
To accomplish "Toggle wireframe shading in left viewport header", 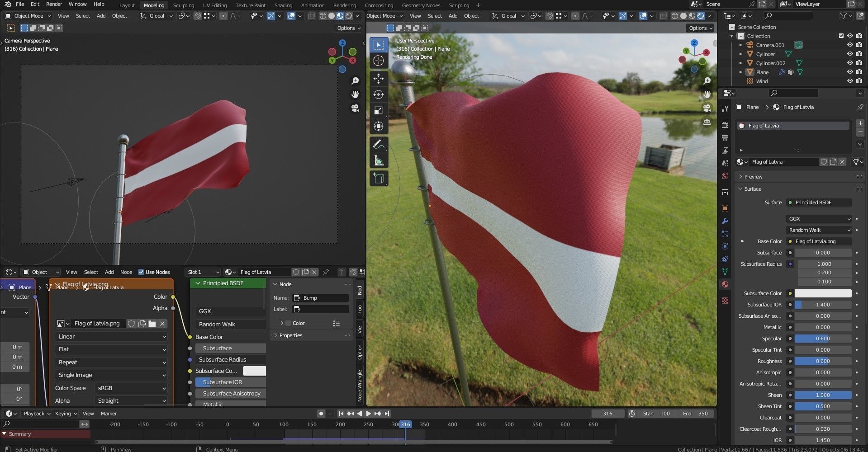I will (x=323, y=16).
